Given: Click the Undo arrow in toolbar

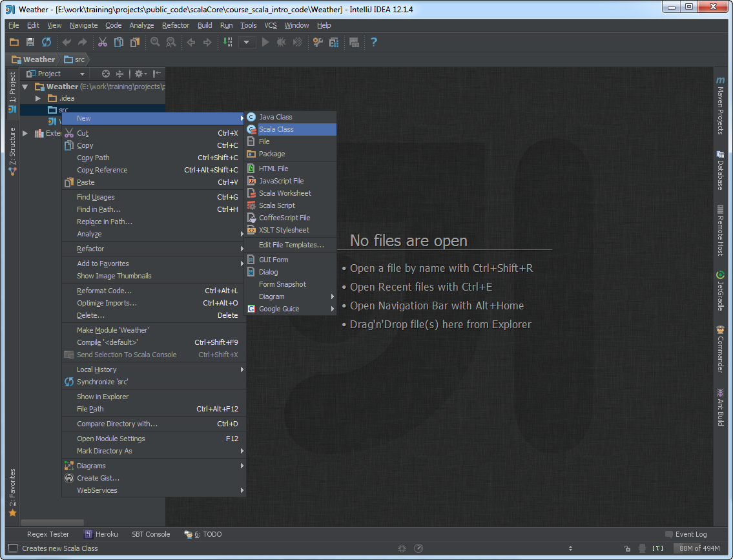Looking at the screenshot, I should click(x=67, y=42).
